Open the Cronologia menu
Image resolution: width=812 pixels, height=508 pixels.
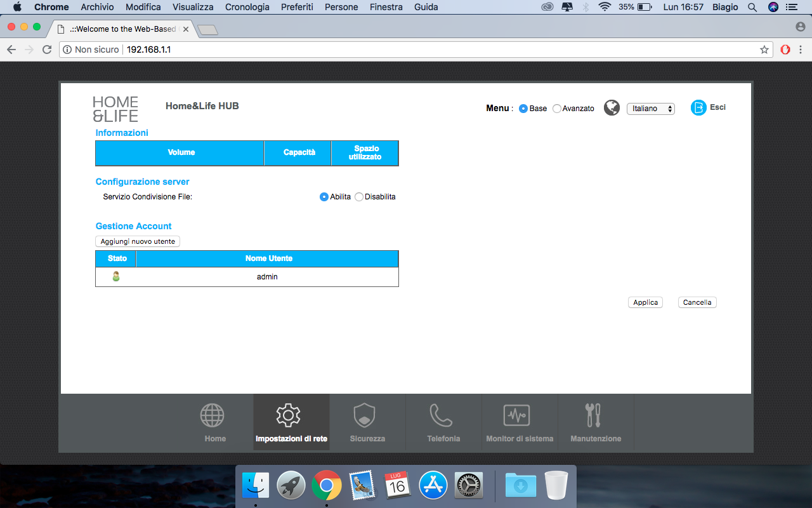pyautogui.click(x=247, y=7)
